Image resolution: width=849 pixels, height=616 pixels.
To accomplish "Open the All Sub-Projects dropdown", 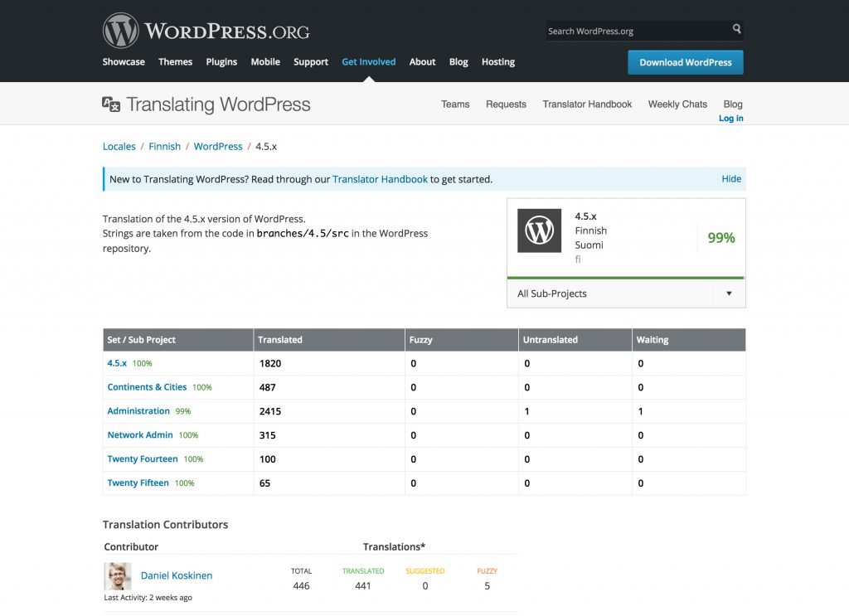I will (626, 293).
